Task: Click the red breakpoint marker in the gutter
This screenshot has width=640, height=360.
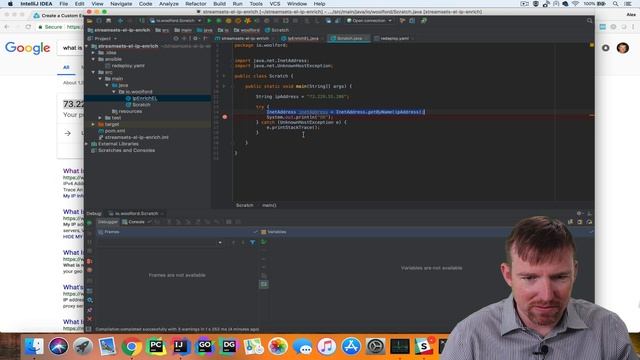Action: coord(224,117)
